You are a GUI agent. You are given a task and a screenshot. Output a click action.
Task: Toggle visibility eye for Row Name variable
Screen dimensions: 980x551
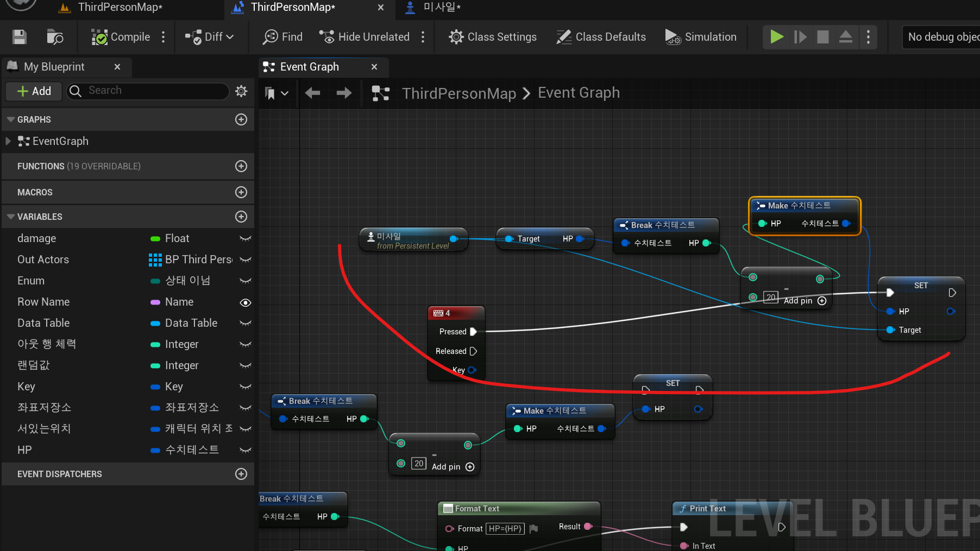click(246, 302)
